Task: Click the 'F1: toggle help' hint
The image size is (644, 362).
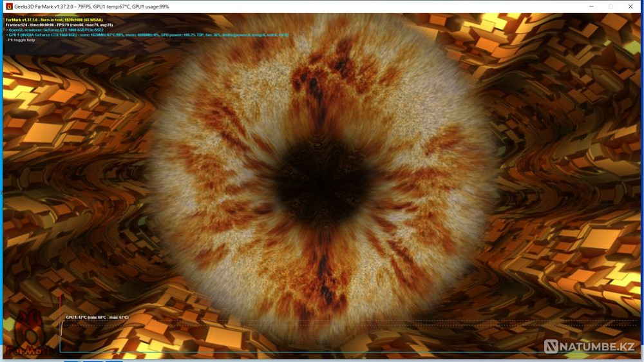Action: tap(21, 41)
